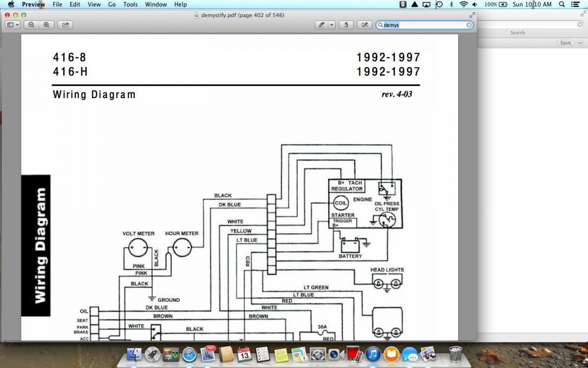This screenshot has width=588, height=368.
Task: Open the Trash from the Dock
Action: tap(456, 354)
